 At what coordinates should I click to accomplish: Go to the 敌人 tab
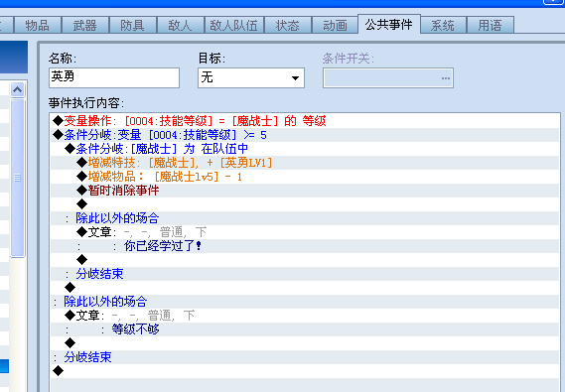(180, 25)
